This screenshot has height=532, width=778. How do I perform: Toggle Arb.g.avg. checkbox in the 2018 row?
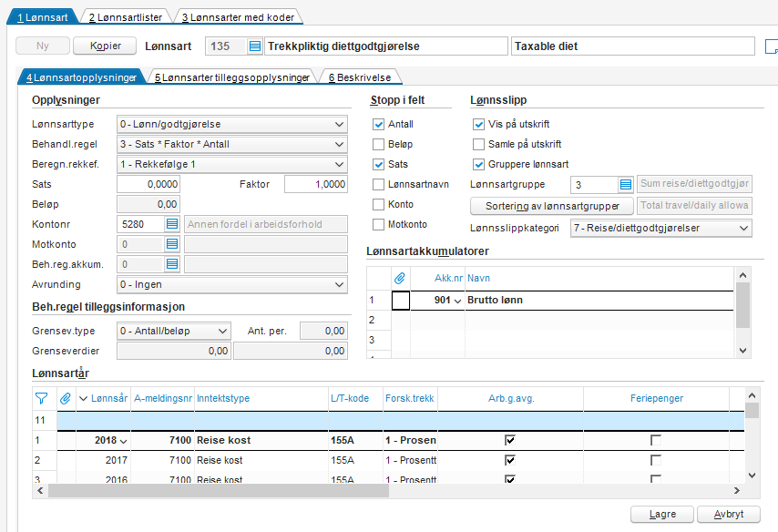point(510,440)
